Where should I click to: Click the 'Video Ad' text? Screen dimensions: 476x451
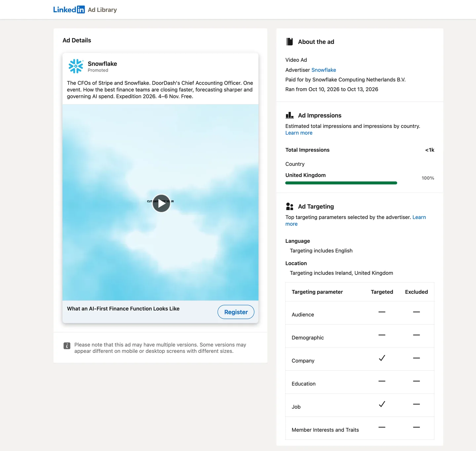tap(296, 60)
